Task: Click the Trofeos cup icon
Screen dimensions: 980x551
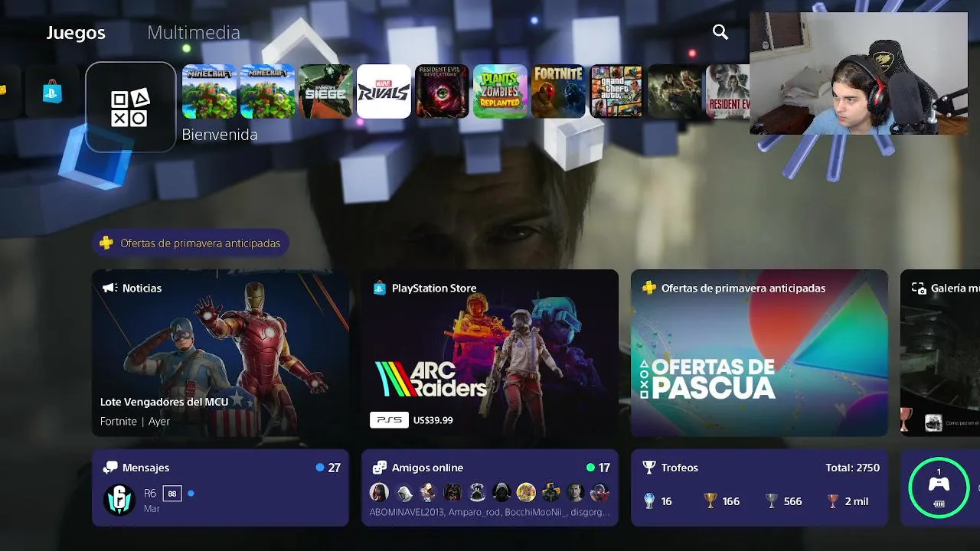Action: 649,467
